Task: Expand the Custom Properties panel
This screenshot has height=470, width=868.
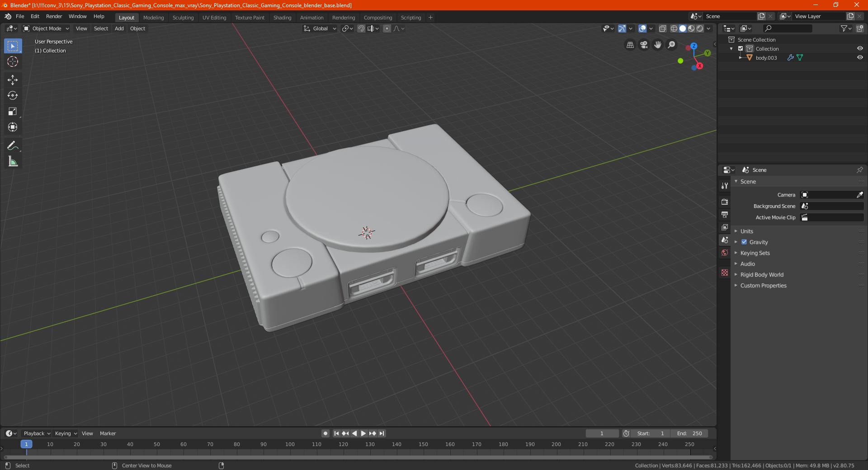Action: 763,286
